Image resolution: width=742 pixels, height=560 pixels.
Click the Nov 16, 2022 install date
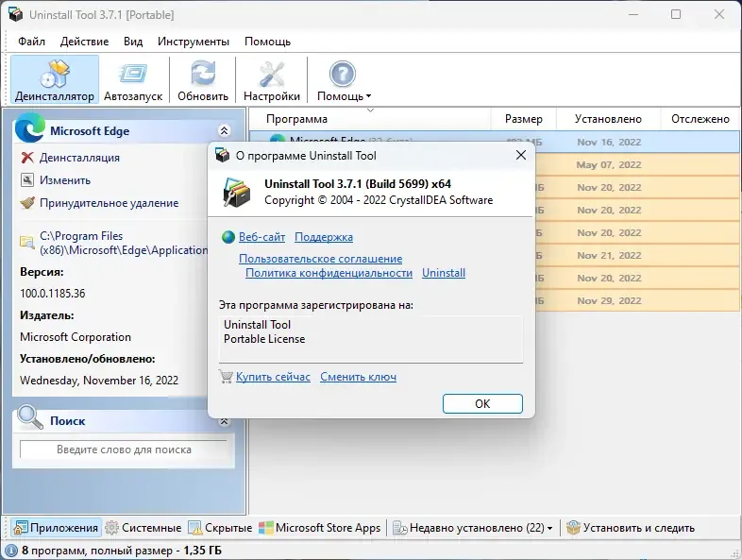pyautogui.click(x=609, y=142)
